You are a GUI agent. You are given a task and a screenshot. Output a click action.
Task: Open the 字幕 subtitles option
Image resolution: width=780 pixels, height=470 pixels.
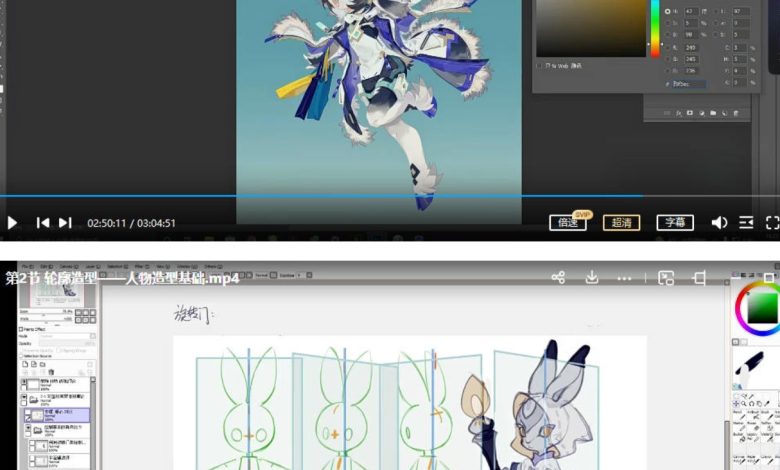coord(675,222)
